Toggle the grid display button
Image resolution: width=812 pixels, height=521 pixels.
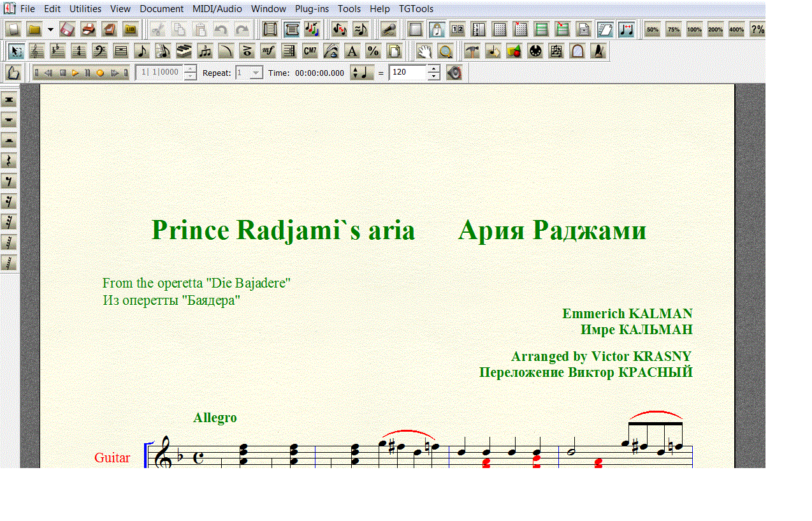pyautogui.click(x=500, y=29)
